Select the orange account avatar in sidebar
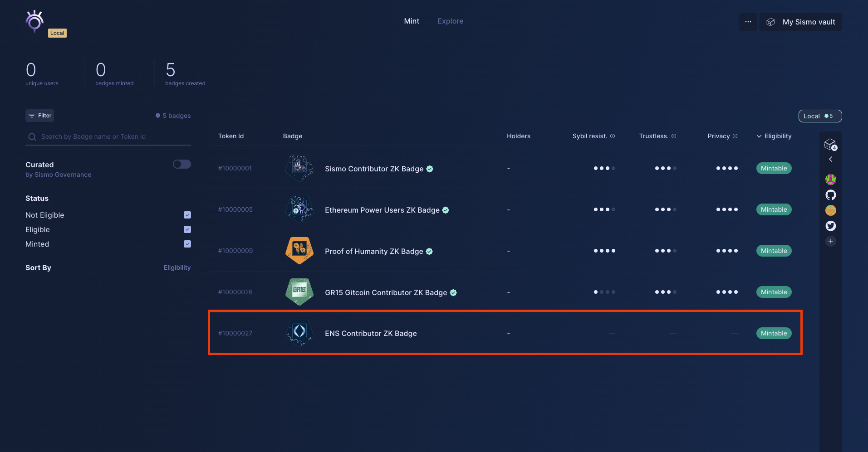The width and height of the screenshot is (868, 452). pos(831,210)
